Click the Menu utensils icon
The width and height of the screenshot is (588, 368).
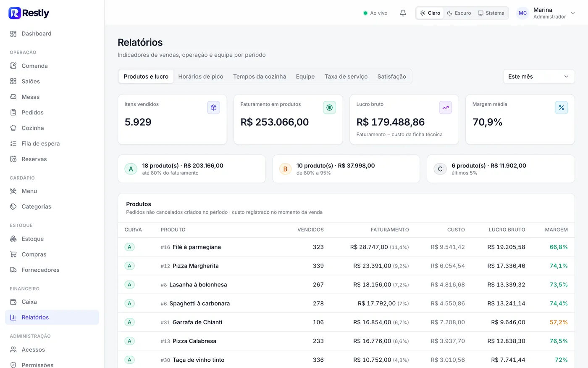point(13,191)
